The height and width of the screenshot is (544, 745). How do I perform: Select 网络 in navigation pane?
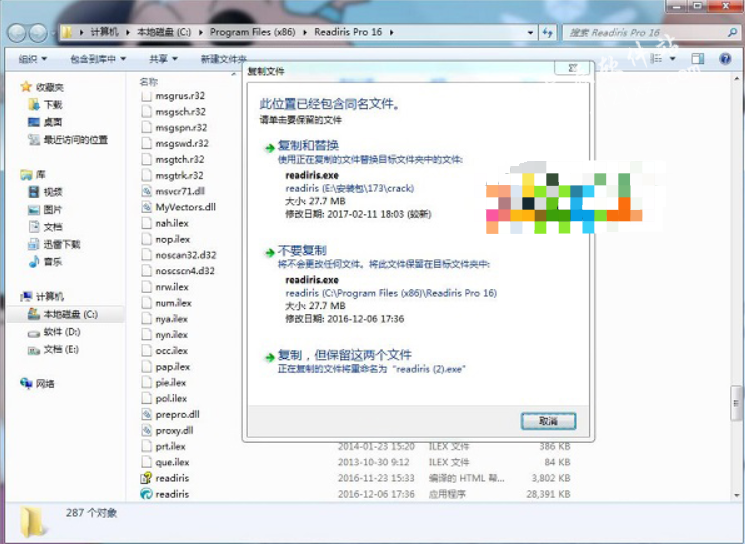[x=45, y=383]
